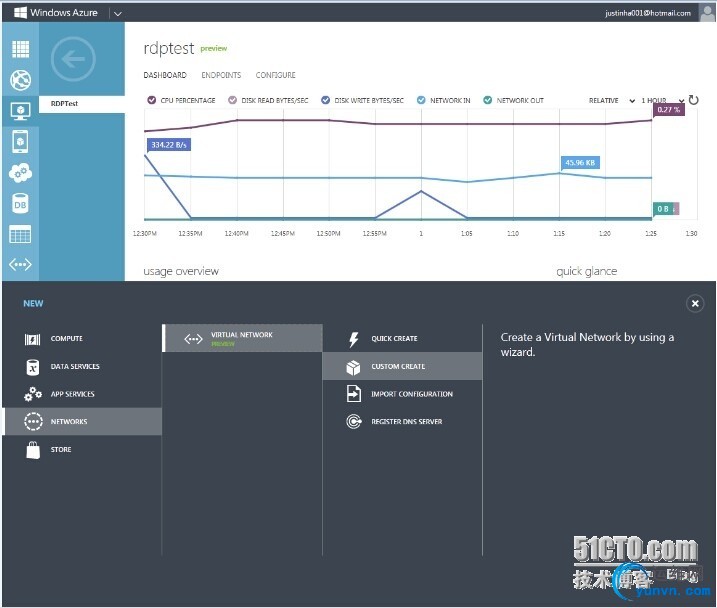Refresh the chart with the circular arrow icon

693,100
